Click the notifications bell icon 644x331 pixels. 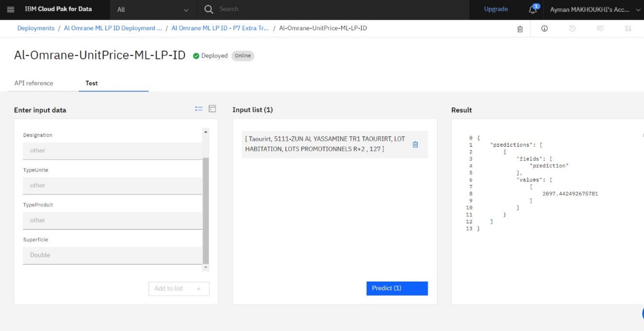click(533, 10)
